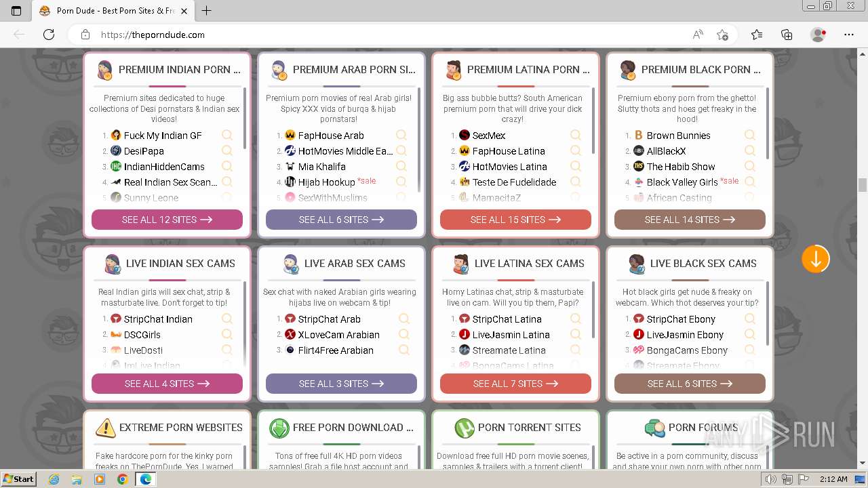868x488 pixels.
Task: Click the magnifier icon beside Brown Bunnies
Action: pyautogui.click(x=750, y=135)
